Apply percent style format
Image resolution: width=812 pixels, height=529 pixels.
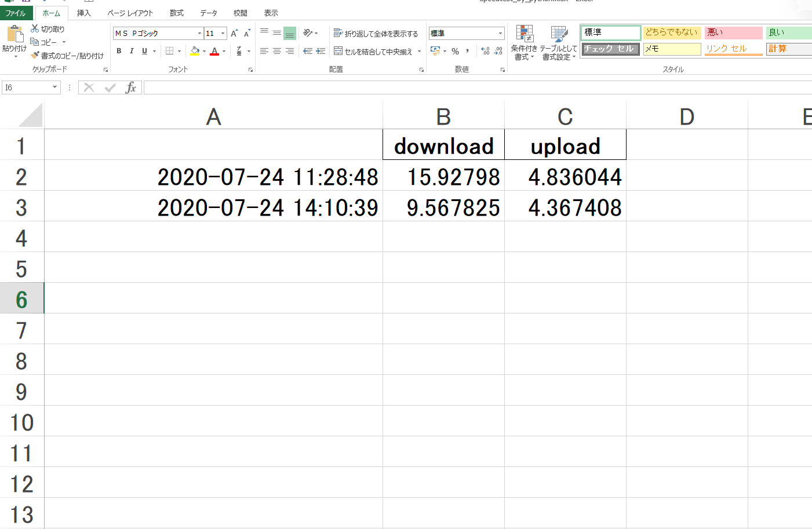click(456, 51)
